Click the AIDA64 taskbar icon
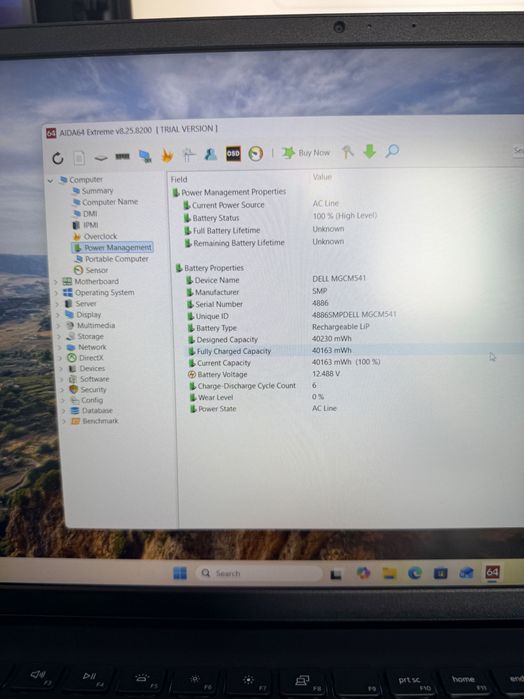 tap(492, 572)
